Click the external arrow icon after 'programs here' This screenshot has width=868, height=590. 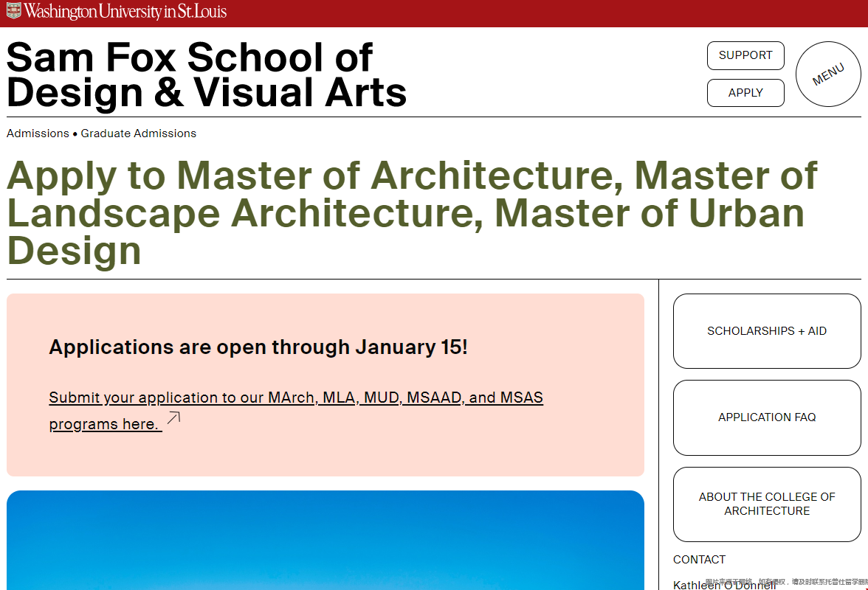click(x=173, y=419)
